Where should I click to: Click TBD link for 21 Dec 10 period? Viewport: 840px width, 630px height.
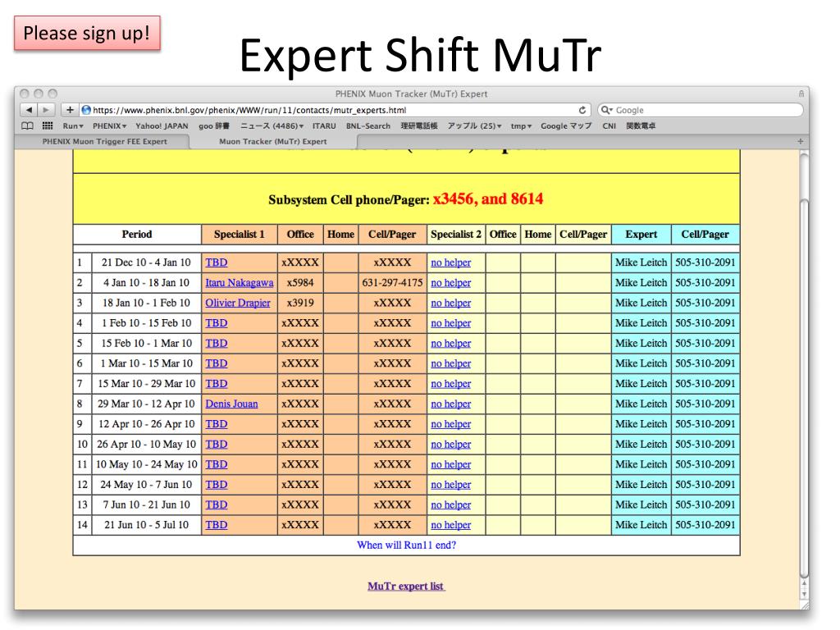(x=217, y=262)
